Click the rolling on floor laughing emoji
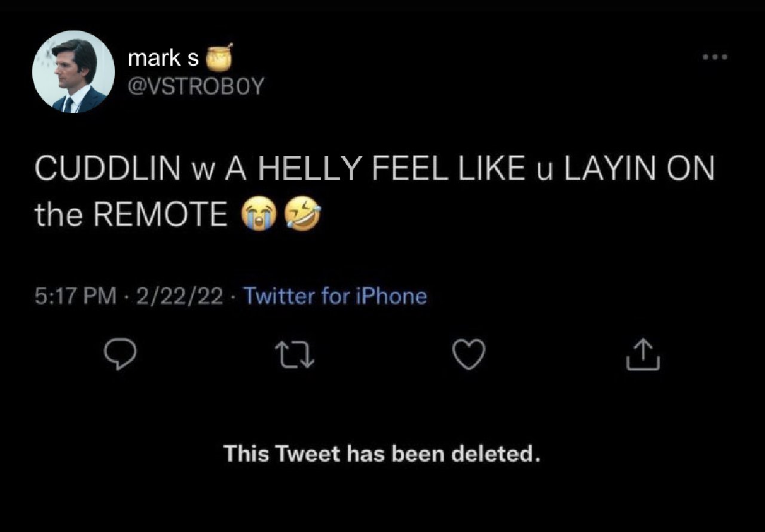Viewport: 765px width, 532px height. point(301,215)
